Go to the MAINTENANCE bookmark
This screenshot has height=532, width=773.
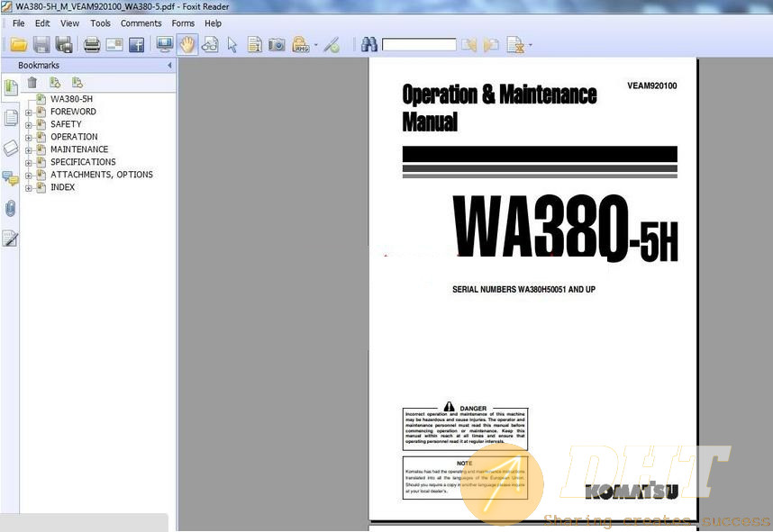tap(79, 149)
